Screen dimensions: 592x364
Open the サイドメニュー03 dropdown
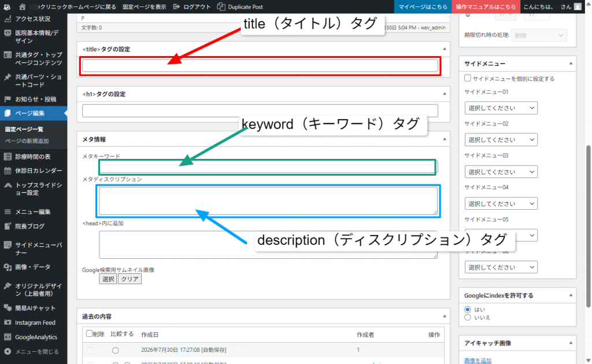click(501, 172)
